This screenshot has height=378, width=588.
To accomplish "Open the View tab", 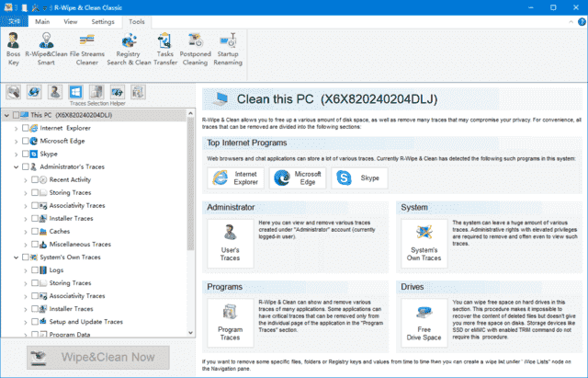I will coord(71,20).
